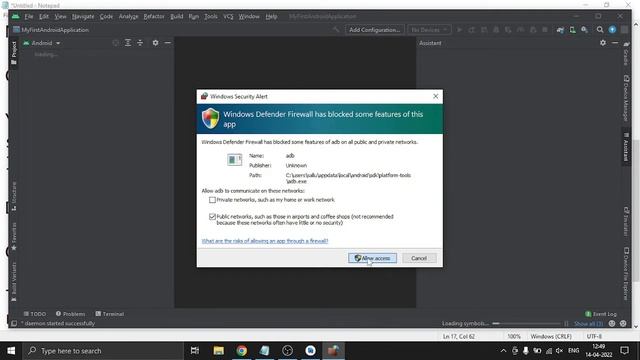Viewport: 640px width, 360px height.
Task: Open the No Devices dropdown
Action: tap(429, 30)
